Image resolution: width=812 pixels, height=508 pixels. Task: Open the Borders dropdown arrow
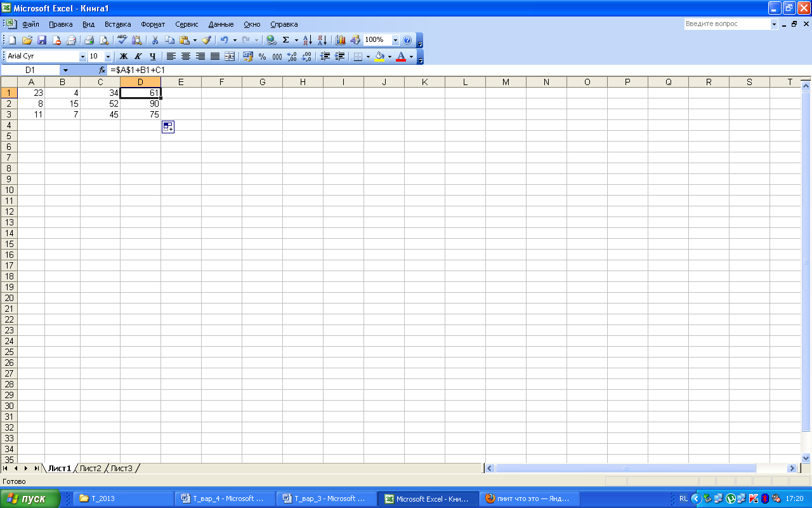(x=368, y=57)
